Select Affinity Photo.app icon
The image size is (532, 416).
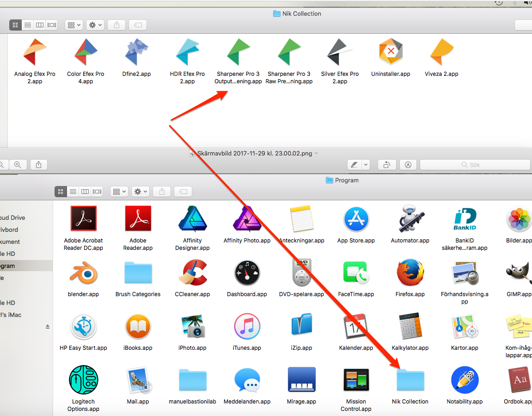pyautogui.click(x=247, y=219)
